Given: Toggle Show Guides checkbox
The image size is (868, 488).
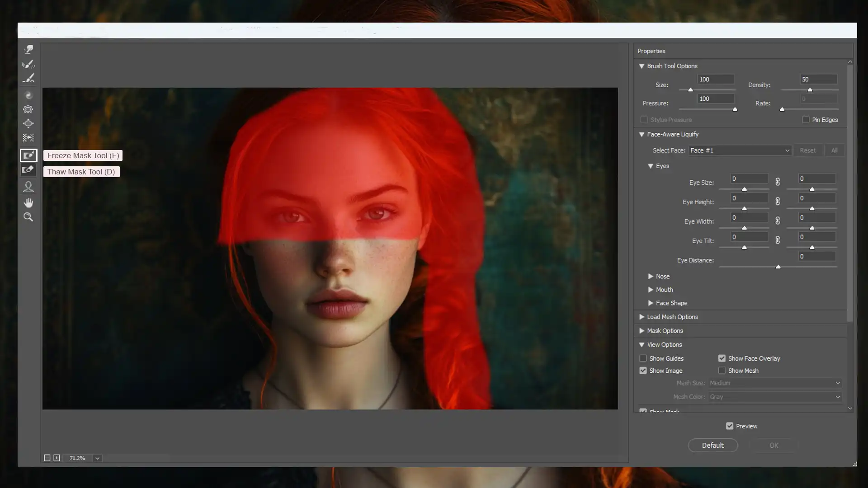Looking at the screenshot, I should pos(644,358).
